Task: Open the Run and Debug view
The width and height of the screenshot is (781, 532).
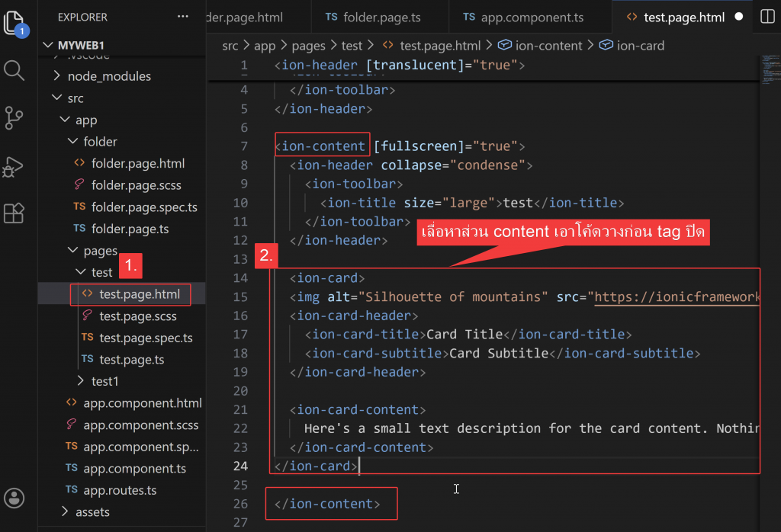Action: pyautogui.click(x=14, y=166)
